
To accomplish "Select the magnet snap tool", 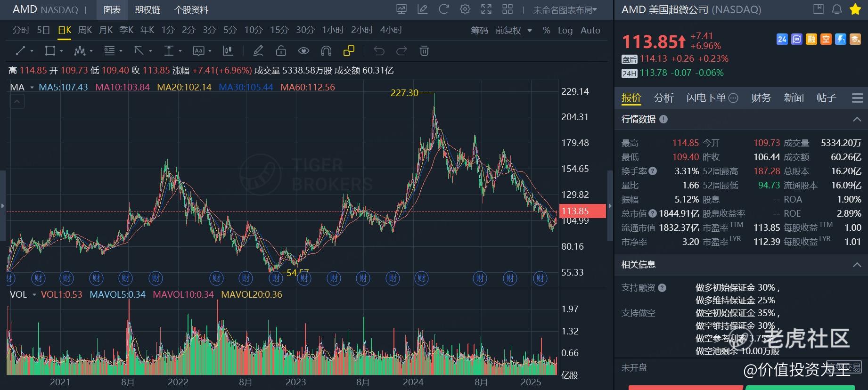I will pos(326,51).
